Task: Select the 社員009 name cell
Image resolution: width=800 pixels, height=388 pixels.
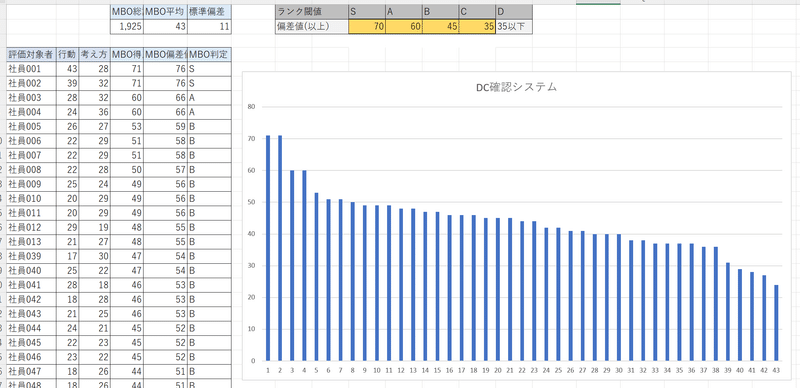Action: pos(31,184)
